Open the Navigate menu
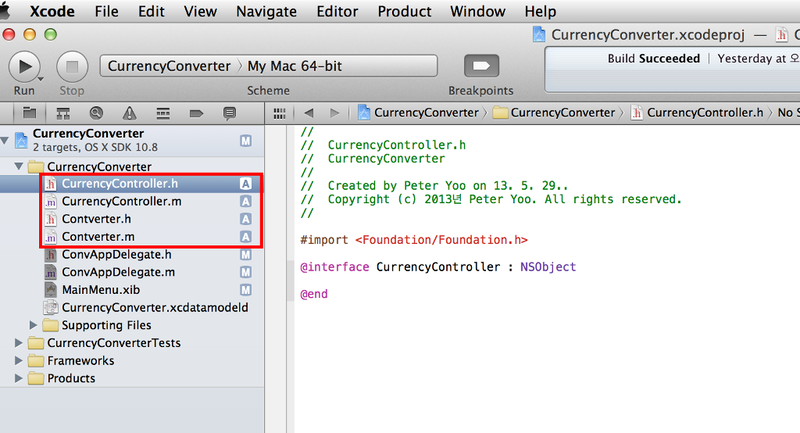This screenshot has height=433, width=800. 266,11
